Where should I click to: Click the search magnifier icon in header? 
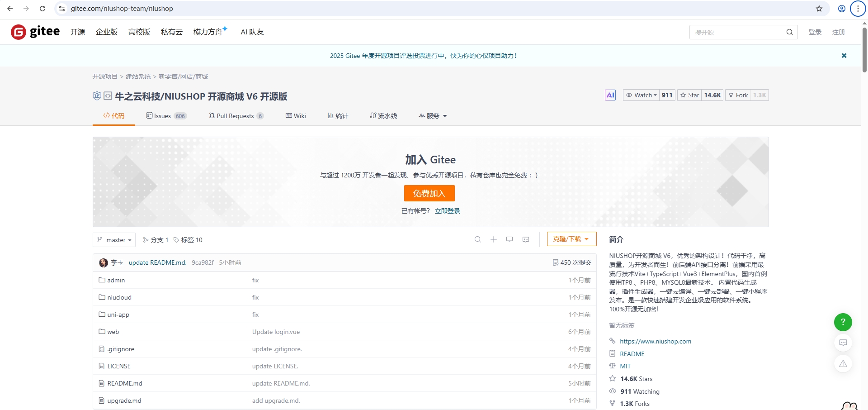[x=789, y=32]
